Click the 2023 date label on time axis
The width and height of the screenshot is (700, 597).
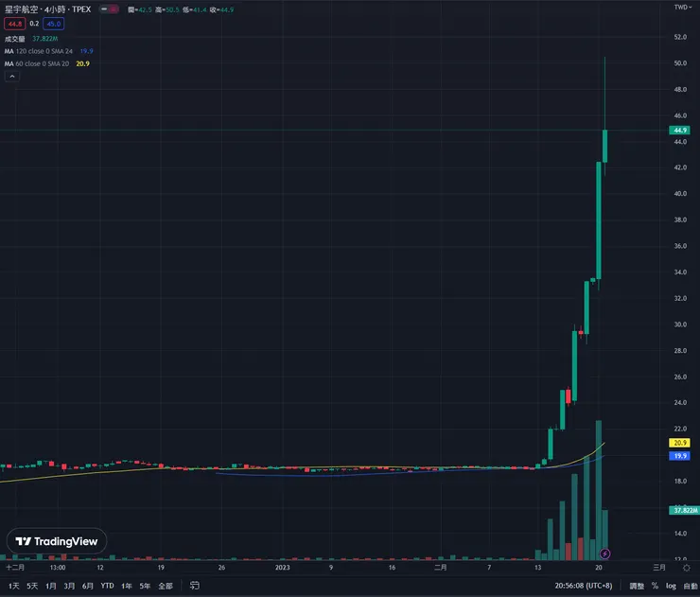click(x=282, y=568)
